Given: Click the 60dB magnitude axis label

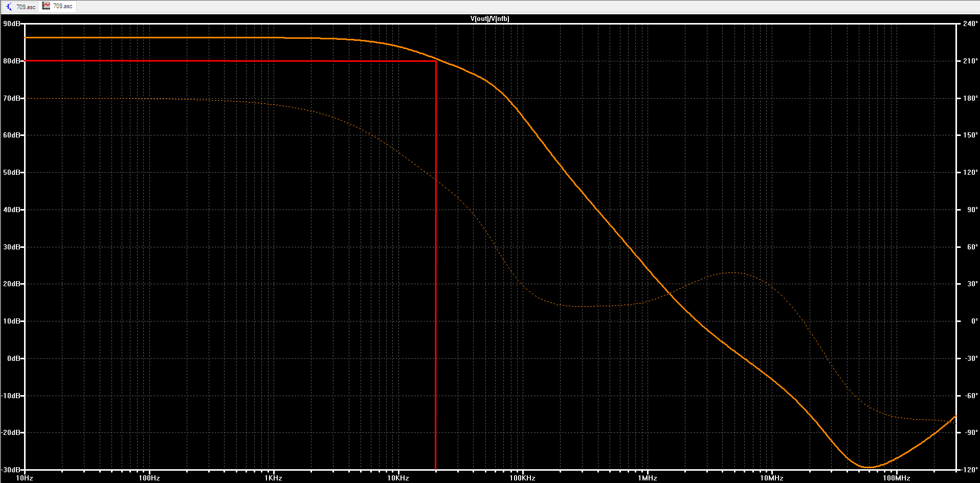Looking at the screenshot, I should pos(12,135).
